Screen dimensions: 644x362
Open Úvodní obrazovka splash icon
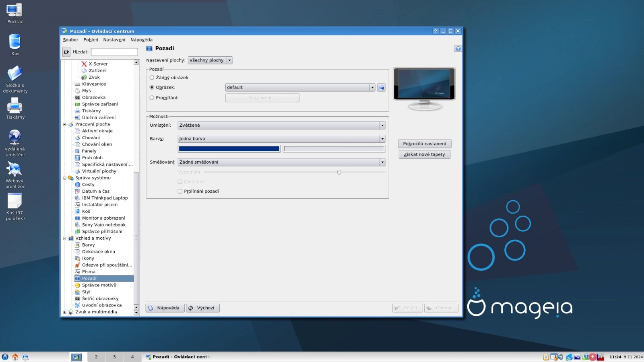click(x=77, y=305)
